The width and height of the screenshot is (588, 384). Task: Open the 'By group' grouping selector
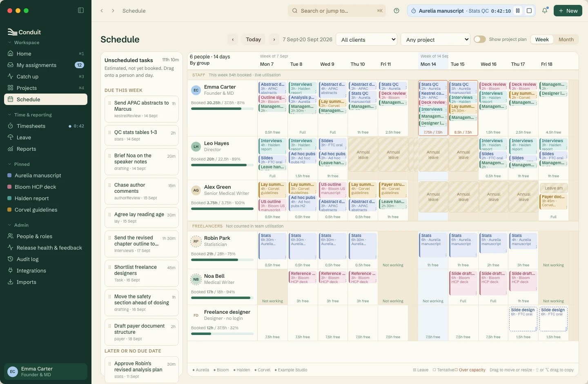[200, 63]
